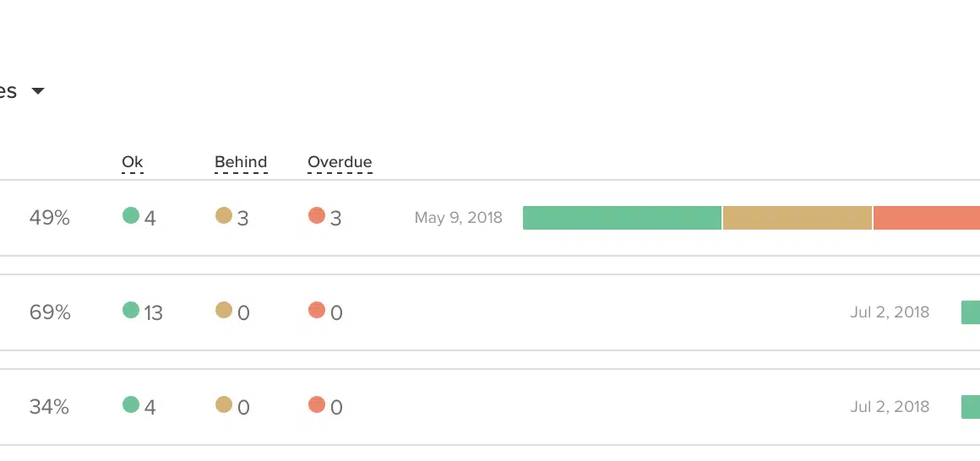Image resolution: width=980 pixels, height=461 pixels.
Task: Select red segment of May 9 progress bar
Action: [x=926, y=218]
